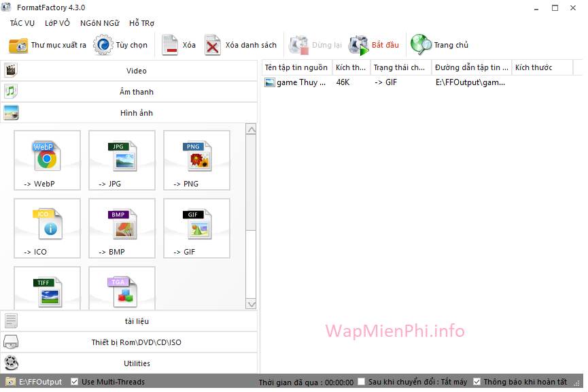Toggle Use Multi-Threads checkbox
The image size is (588, 392).
tap(74, 382)
